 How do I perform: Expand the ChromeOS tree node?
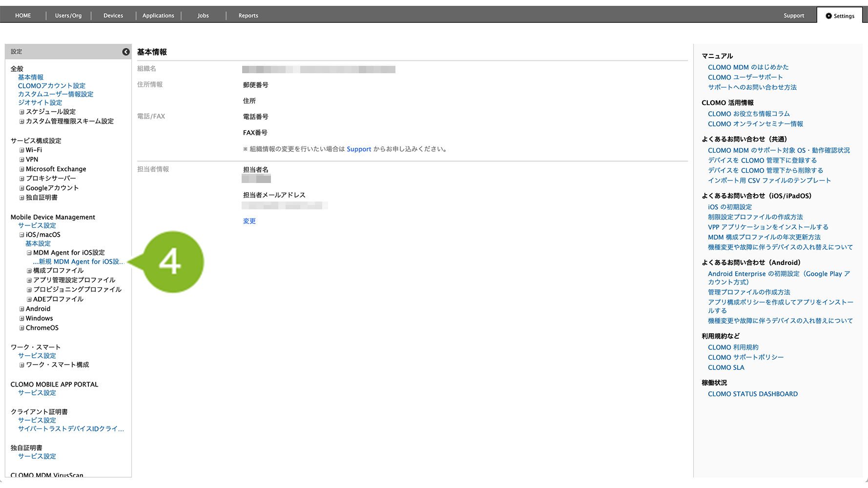click(x=21, y=328)
